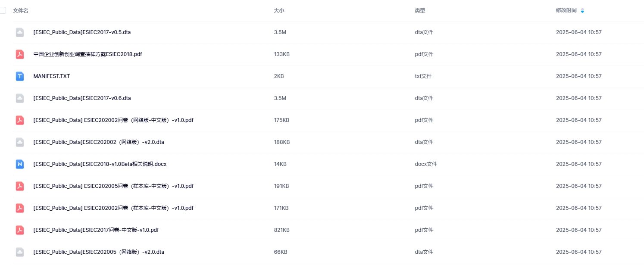Open the MANIFEST.TXT file name
Screen dimensions: 644x265
51,76
